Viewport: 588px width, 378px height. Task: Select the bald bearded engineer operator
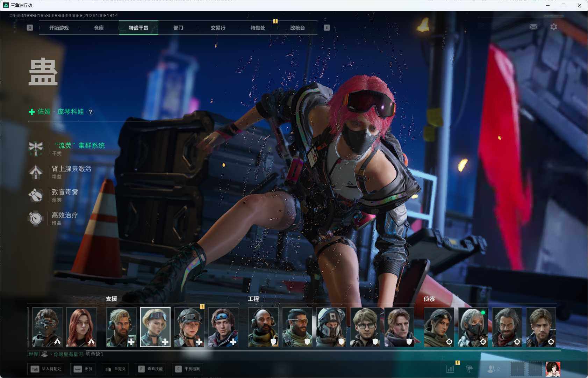263,327
